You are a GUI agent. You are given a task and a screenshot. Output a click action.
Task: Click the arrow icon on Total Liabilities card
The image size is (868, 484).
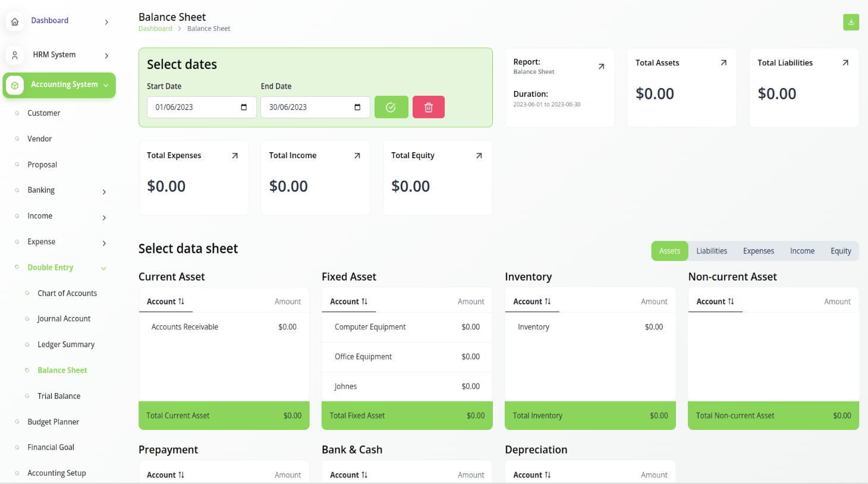[845, 62]
